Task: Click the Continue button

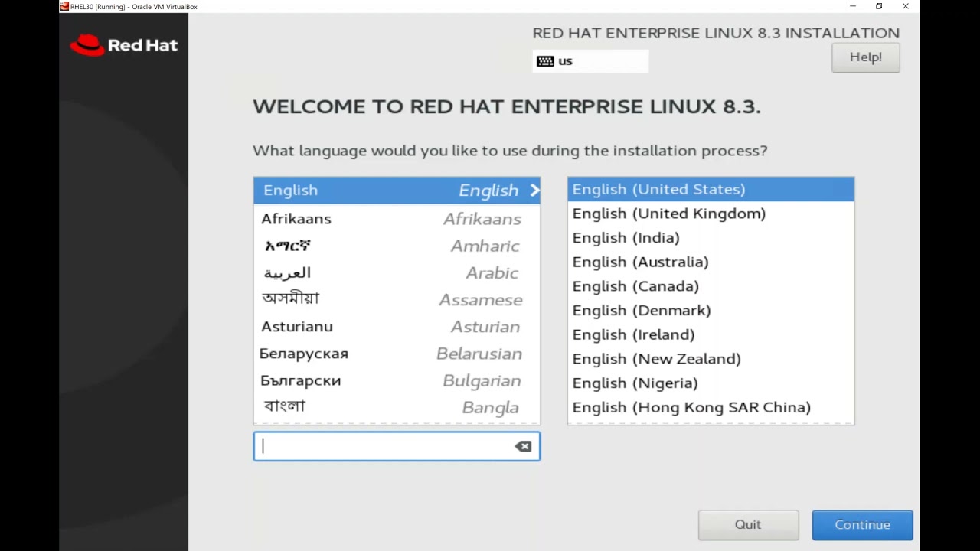Action: click(862, 525)
